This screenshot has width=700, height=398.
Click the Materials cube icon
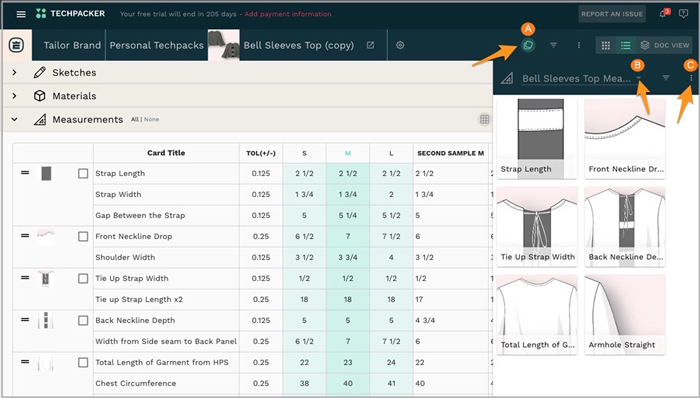tap(40, 96)
